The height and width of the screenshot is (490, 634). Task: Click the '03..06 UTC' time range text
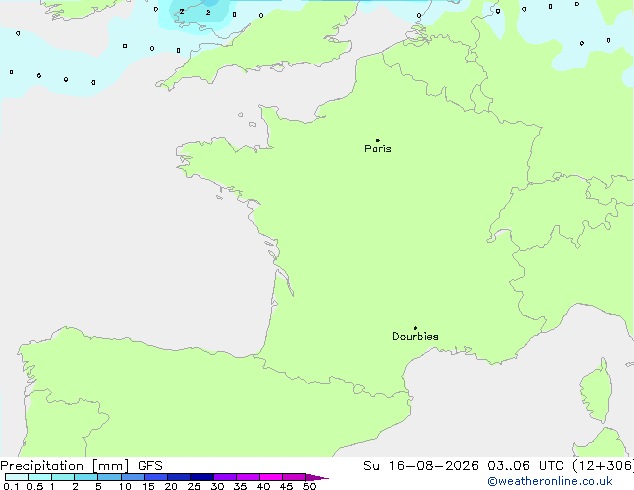click(x=525, y=466)
